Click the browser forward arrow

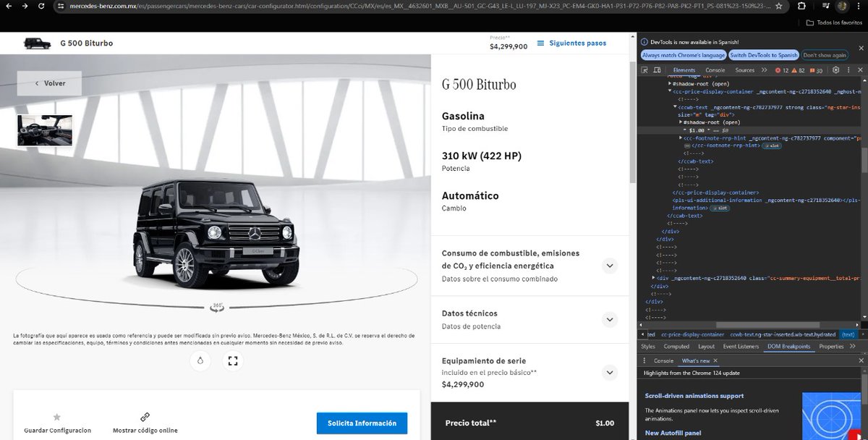[x=25, y=6]
